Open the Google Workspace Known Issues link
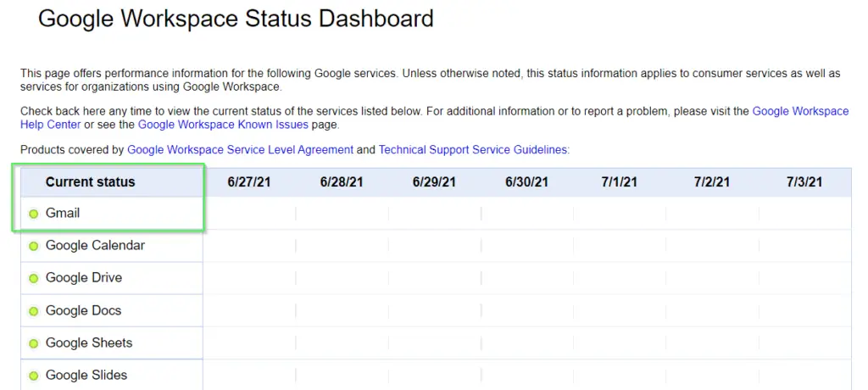 223,124
